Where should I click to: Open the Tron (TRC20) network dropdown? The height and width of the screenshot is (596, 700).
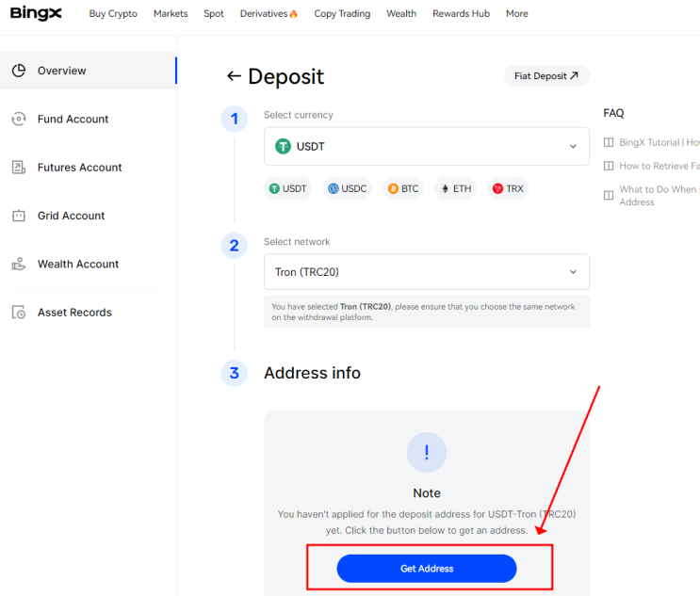(427, 272)
